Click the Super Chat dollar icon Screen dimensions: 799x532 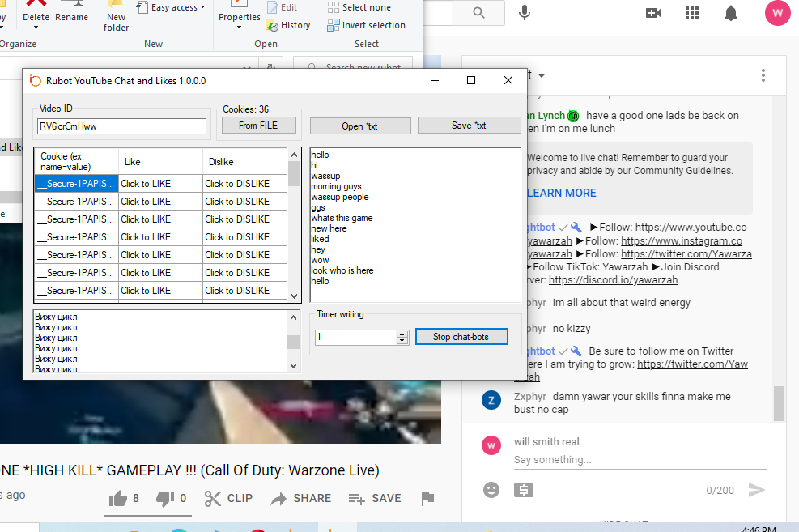coord(524,490)
